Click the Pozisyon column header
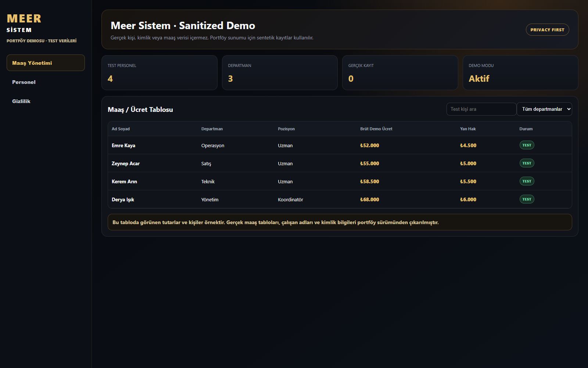The height and width of the screenshot is (368, 588). click(x=286, y=129)
